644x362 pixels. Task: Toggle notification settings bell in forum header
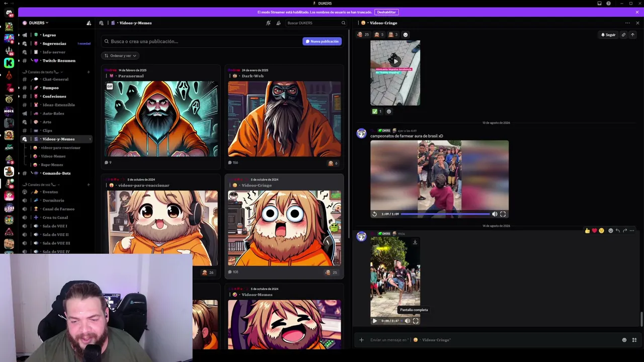pos(268,23)
